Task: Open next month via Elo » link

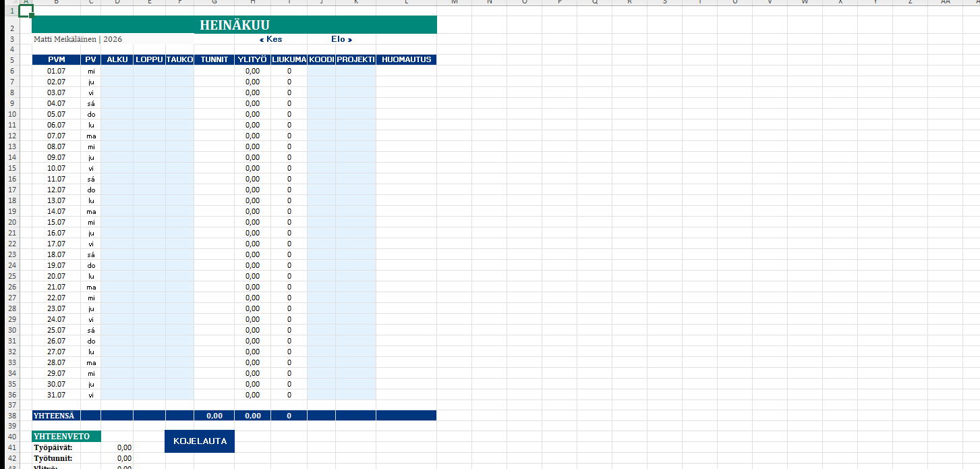Action: click(x=342, y=39)
